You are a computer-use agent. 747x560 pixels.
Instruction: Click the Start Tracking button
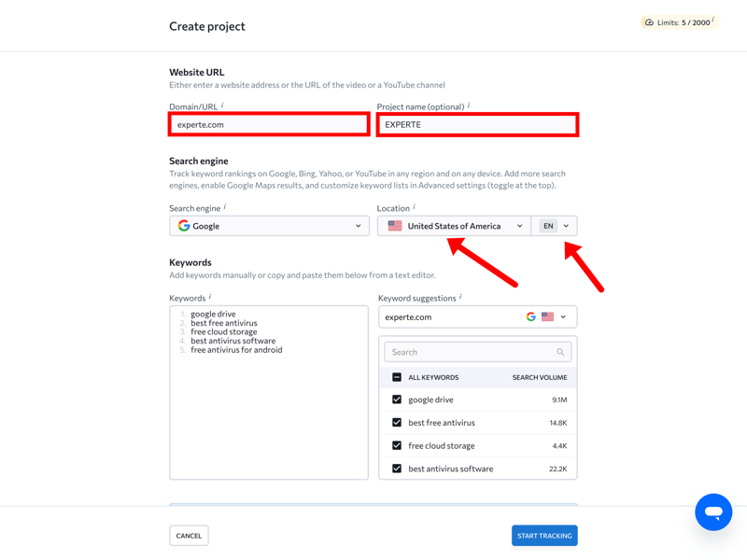pos(544,536)
